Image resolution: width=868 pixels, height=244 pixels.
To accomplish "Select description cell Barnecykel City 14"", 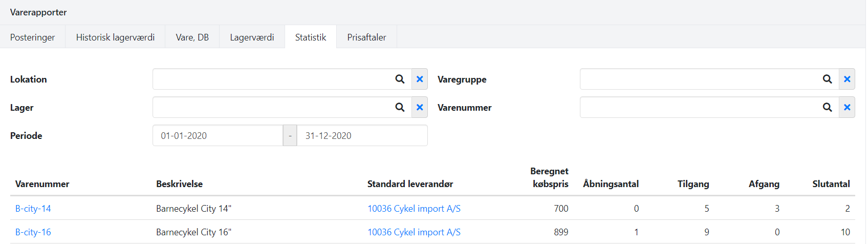I will (x=194, y=209).
